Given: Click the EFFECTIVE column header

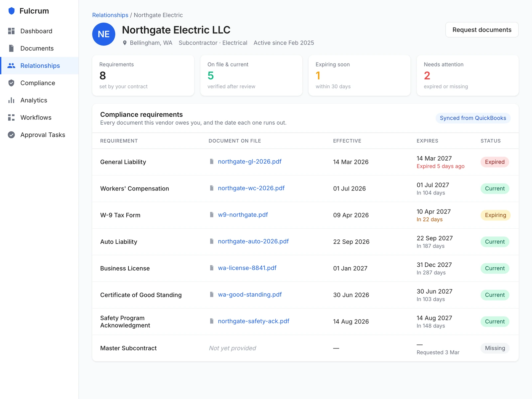Looking at the screenshot, I should (x=347, y=141).
